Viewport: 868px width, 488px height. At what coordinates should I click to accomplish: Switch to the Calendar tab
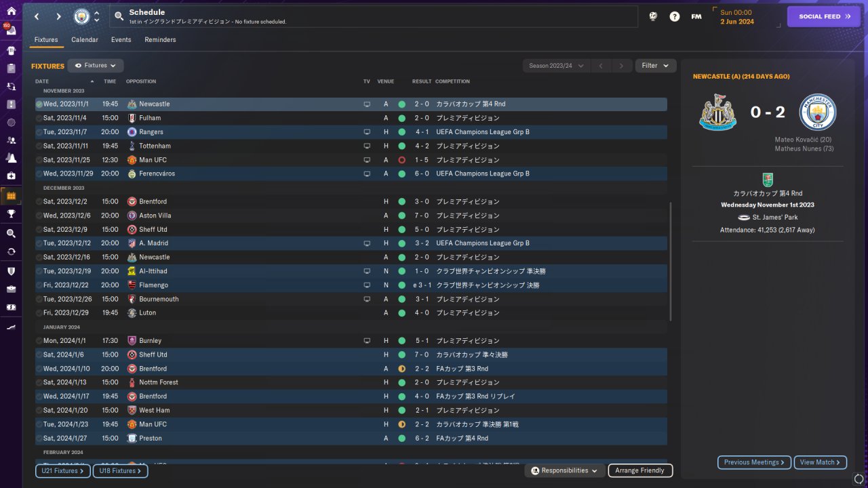click(x=85, y=40)
